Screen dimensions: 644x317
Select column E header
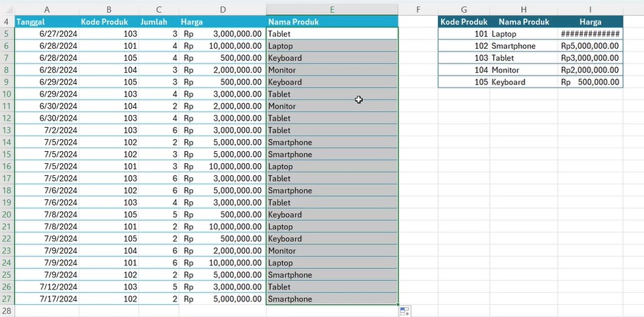pyautogui.click(x=332, y=9)
